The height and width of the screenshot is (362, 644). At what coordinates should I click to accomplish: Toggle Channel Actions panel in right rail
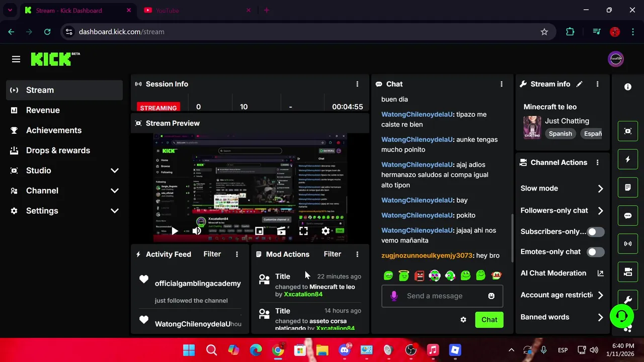click(x=628, y=272)
